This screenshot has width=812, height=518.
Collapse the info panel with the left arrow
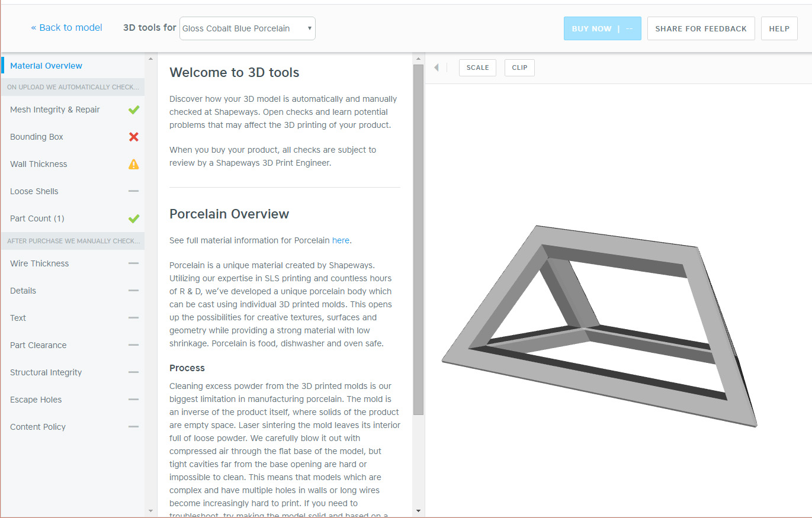click(x=437, y=67)
